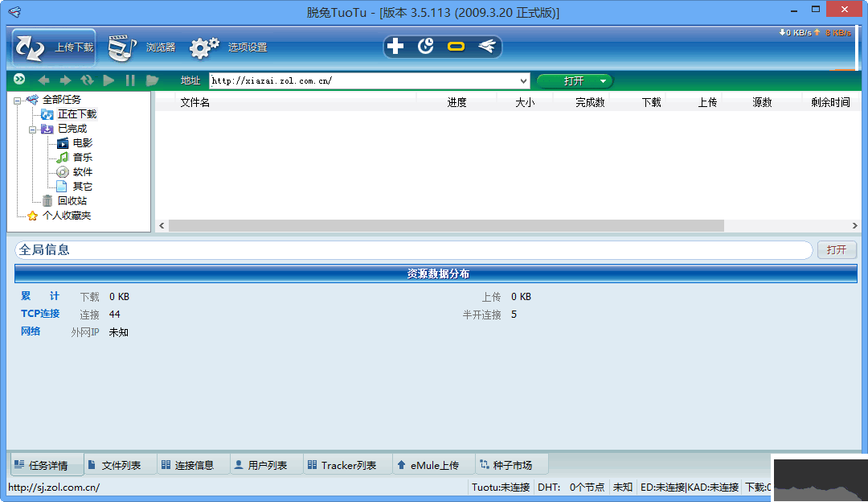Click the 音乐 music note icon

pyautogui.click(x=63, y=158)
